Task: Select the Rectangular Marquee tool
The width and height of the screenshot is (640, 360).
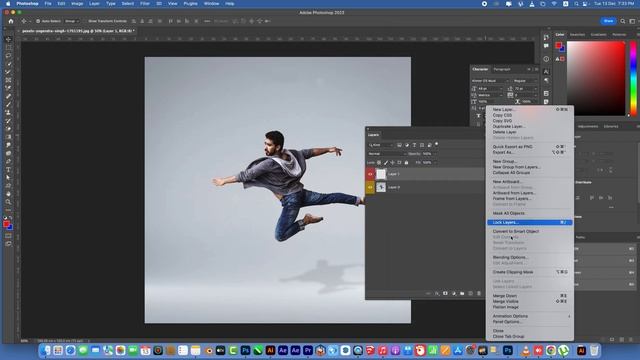Action: coord(9,48)
